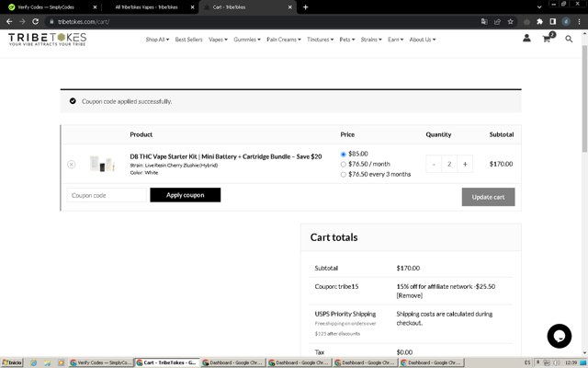Remove the tribe15 coupon

pos(410,295)
